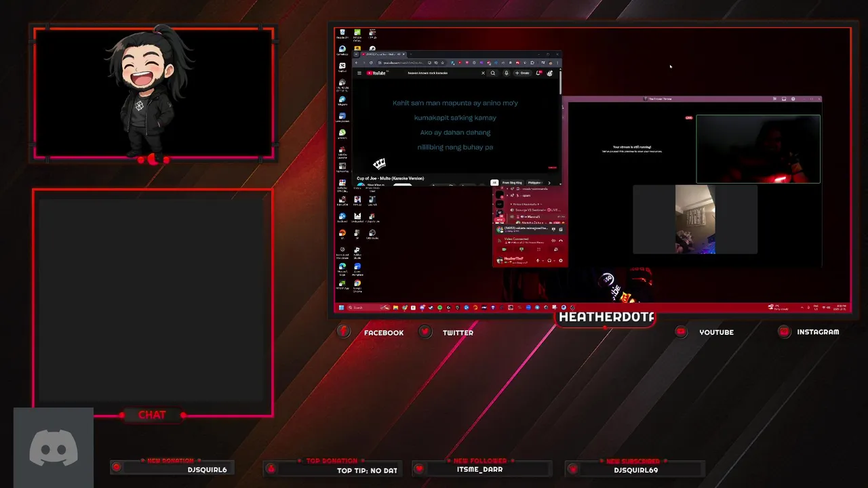Viewport: 868px width, 488px height.
Task: Open the Chrome extensions puzzle icon
Action: 532,62
